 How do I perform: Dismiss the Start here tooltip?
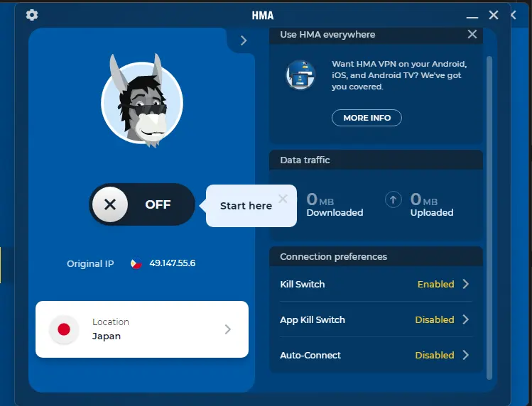[x=283, y=199]
